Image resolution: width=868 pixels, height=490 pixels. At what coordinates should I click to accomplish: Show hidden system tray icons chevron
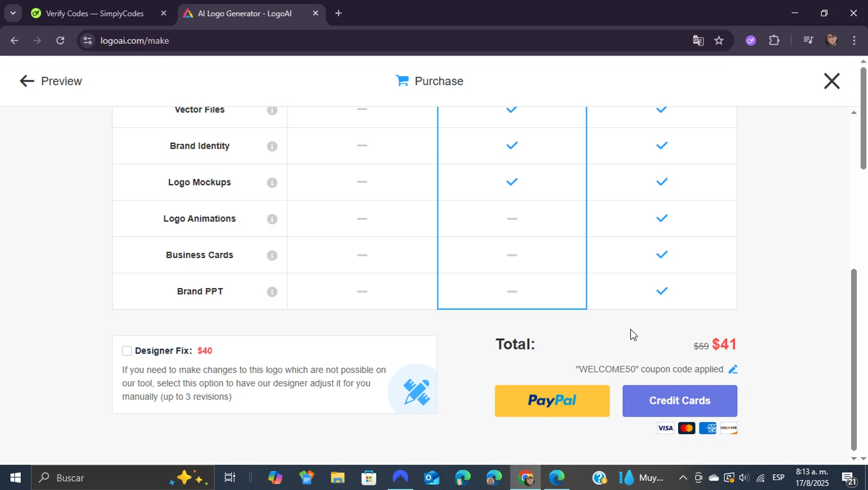683,478
